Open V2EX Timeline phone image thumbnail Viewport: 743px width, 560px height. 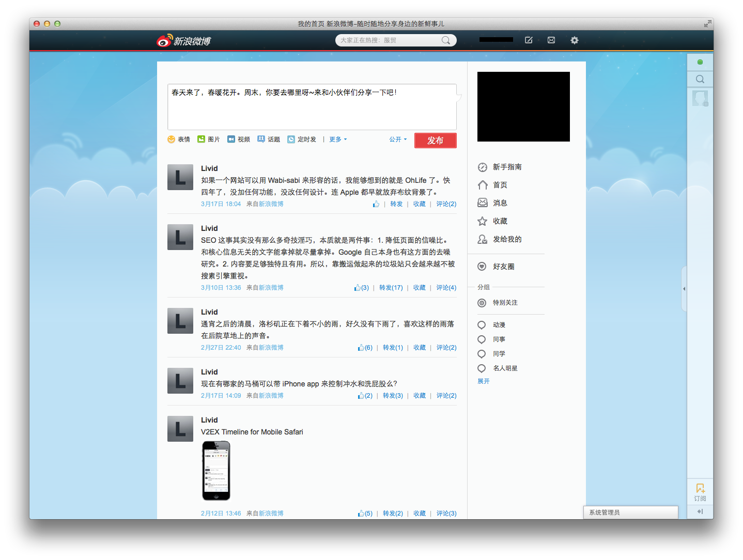click(x=216, y=471)
